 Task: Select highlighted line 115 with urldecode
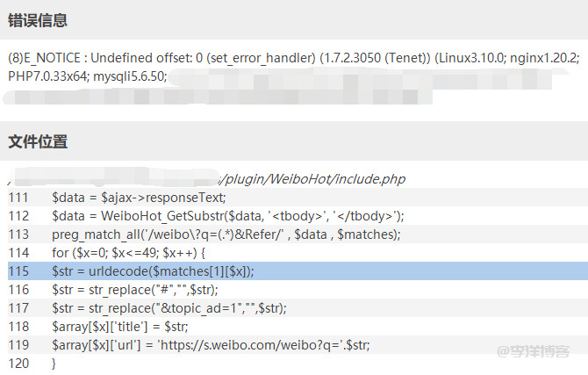pos(154,270)
